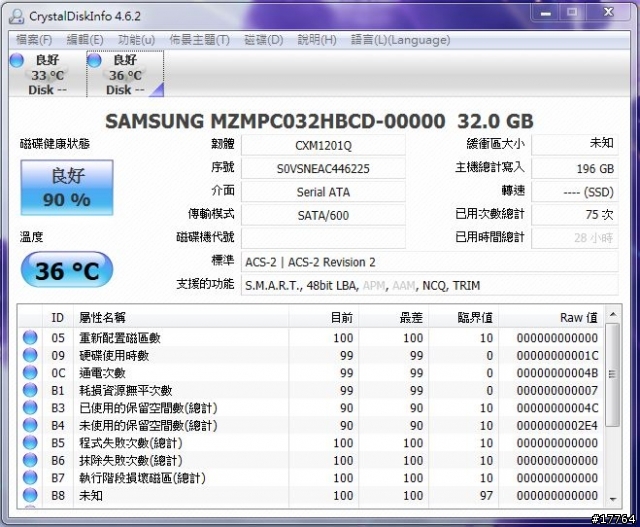Click the threshold value 97 in B8 row

click(x=487, y=495)
